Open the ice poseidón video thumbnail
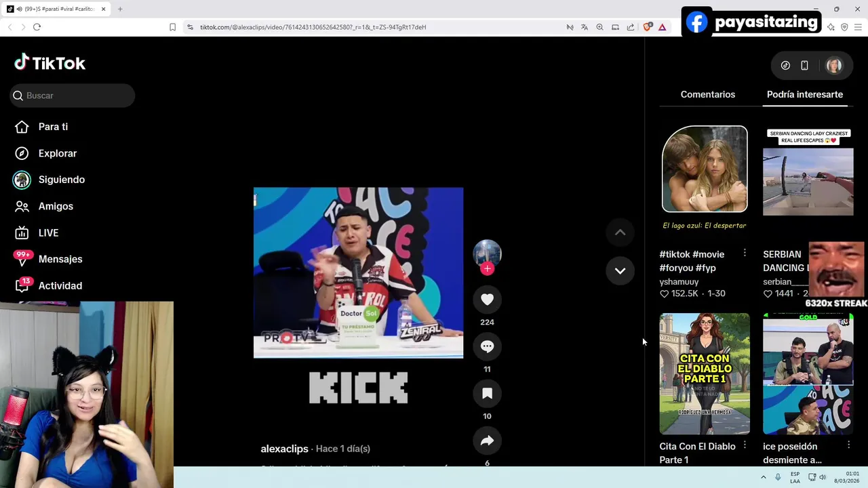Screen dimensions: 868x488 [808, 373]
